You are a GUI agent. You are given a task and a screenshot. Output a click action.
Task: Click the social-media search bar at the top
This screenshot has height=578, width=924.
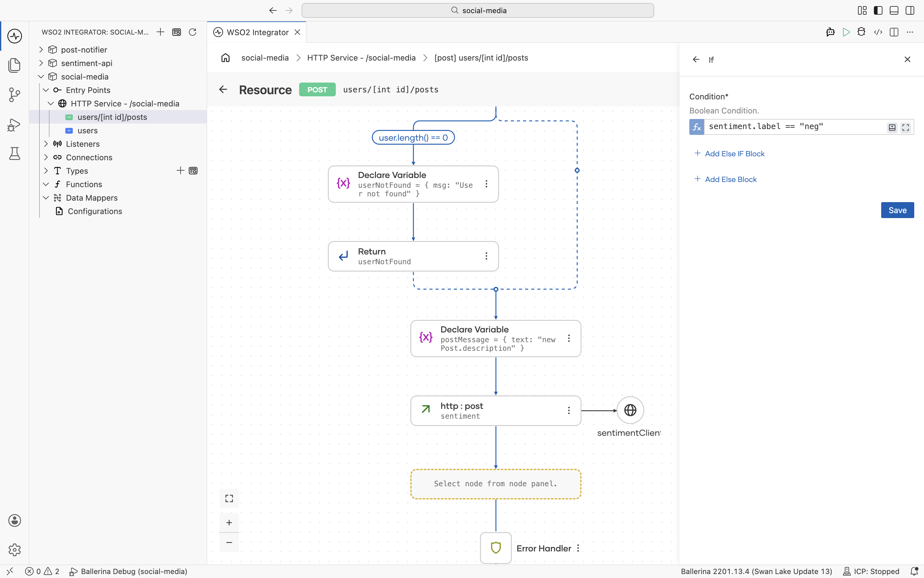click(x=478, y=10)
